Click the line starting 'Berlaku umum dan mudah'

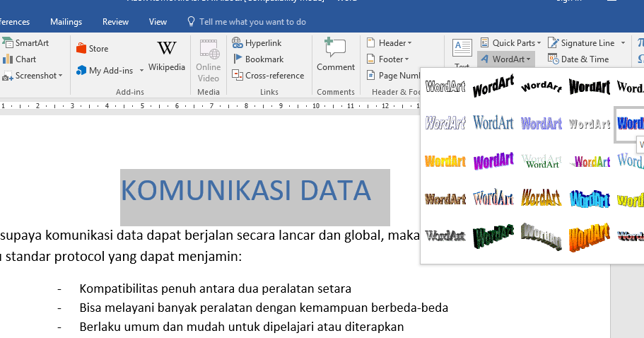coord(242,327)
